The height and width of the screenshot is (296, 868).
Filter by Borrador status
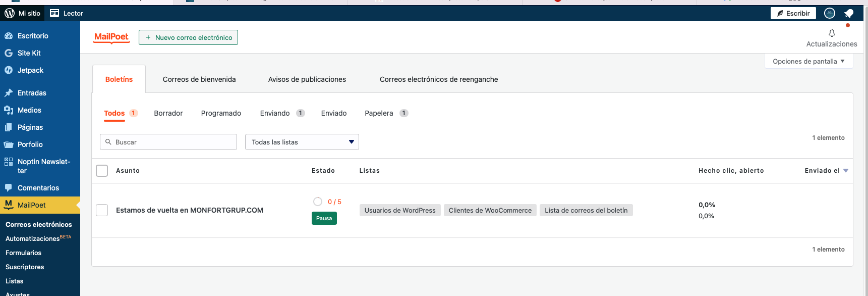click(168, 113)
